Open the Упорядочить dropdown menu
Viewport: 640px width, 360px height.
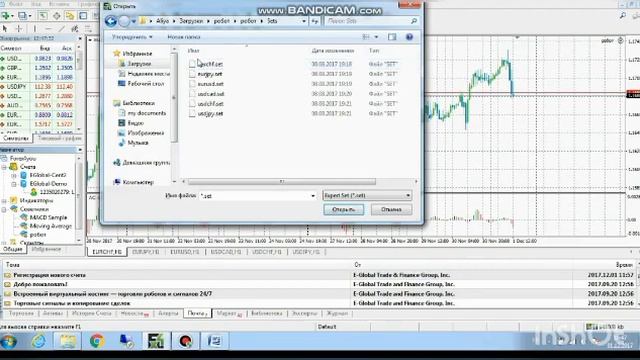click(132, 37)
